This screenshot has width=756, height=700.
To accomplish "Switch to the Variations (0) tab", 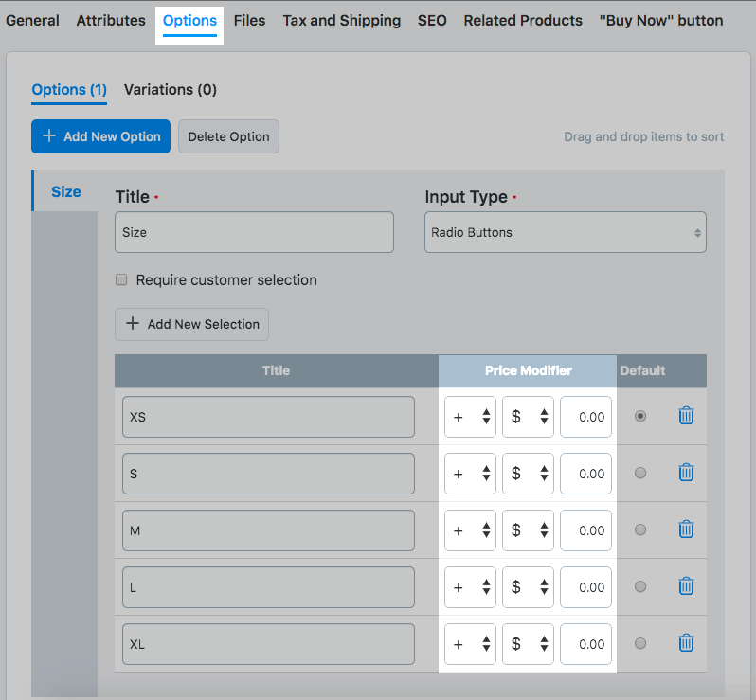I will click(x=171, y=90).
